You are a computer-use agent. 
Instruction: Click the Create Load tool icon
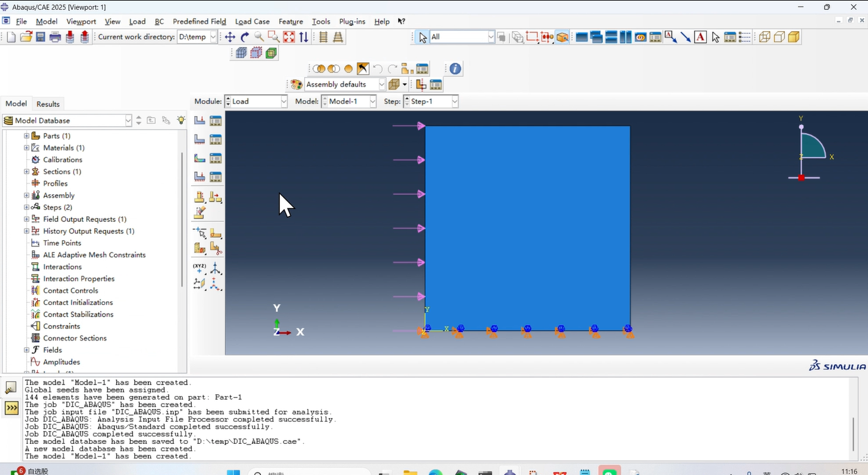click(200, 120)
